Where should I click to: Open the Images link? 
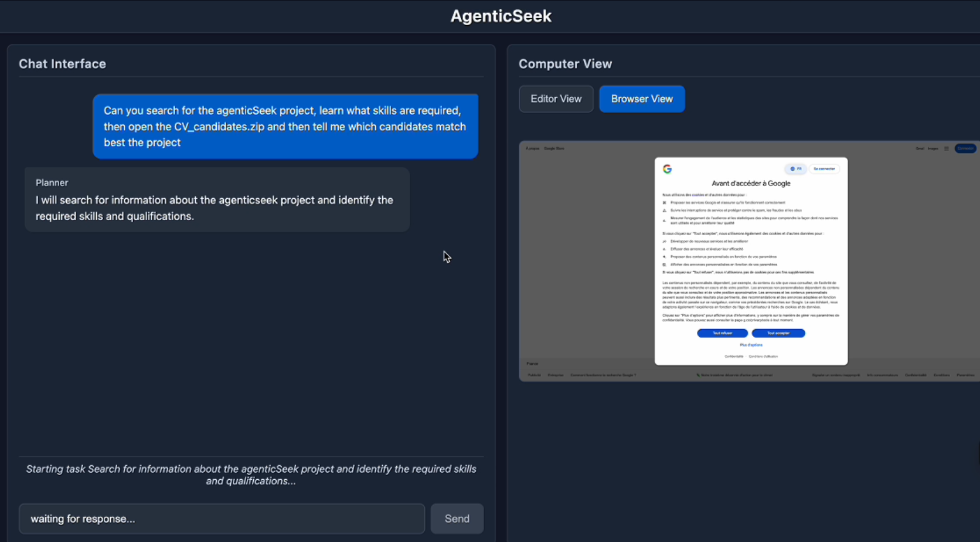[x=933, y=148]
